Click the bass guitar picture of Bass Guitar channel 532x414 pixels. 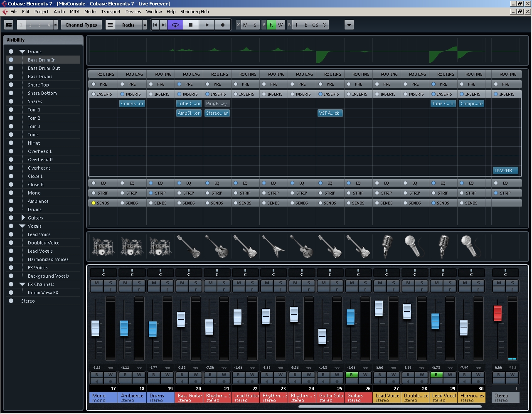point(188,246)
